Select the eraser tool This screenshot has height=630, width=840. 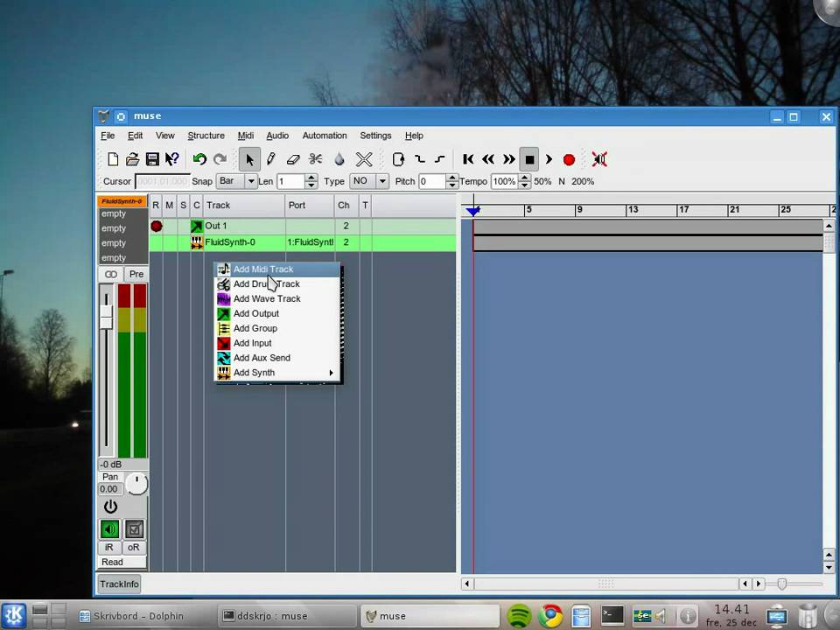[x=292, y=159]
